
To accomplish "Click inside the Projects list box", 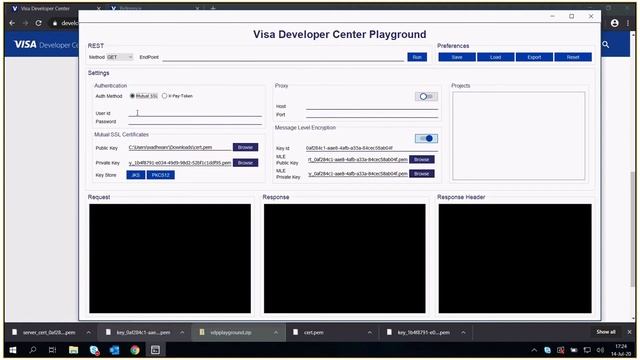I will [x=518, y=136].
